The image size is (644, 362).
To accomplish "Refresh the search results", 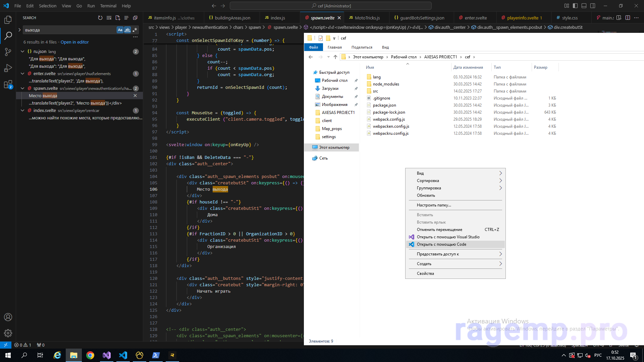I will (x=100, y=18).
